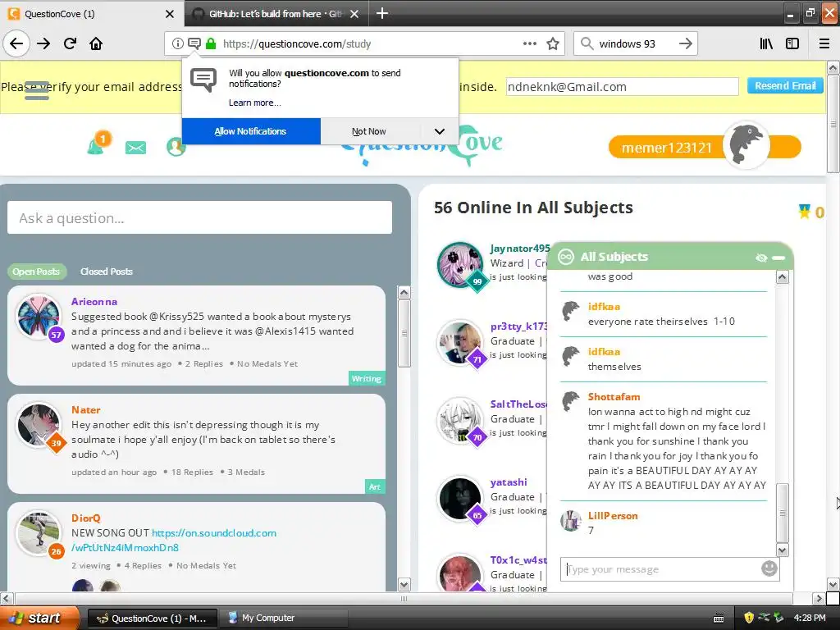Screen dimensions: 840x630
Task: Close the GitHub tab
Action: coord(354,14)
